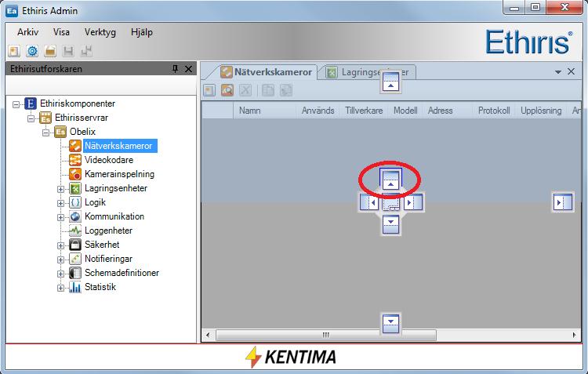This screenshot has width=588, height=374.
Task: Sort by the Modell column header
Action: coord(405,111)
